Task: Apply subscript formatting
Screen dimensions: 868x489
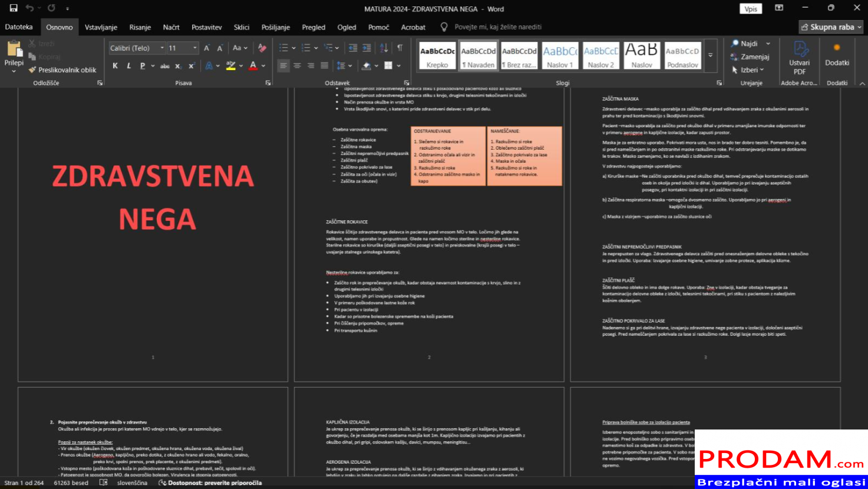Action: tap(178, 66)
